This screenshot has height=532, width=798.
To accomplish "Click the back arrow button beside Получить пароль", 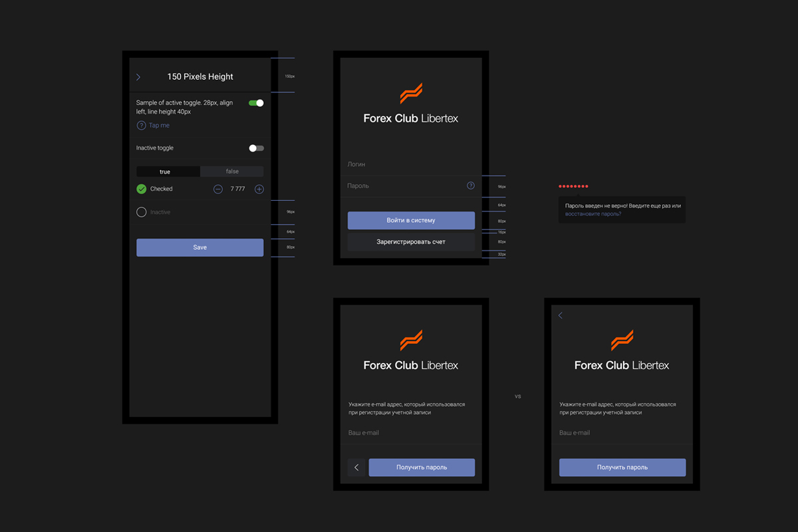I will click(x=356, y=467).
